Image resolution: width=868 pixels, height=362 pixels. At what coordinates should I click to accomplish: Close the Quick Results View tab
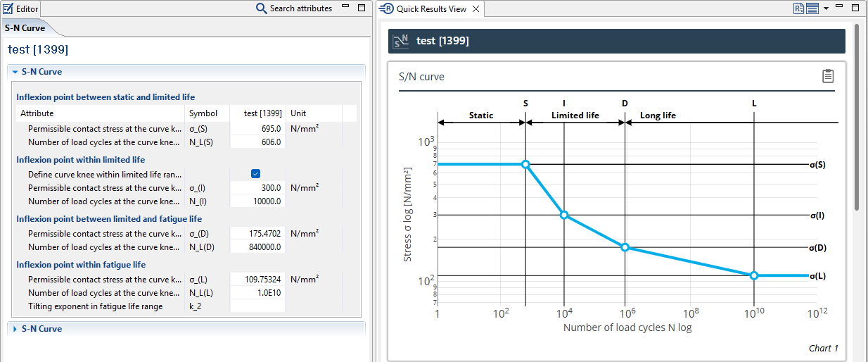[476, 9]
